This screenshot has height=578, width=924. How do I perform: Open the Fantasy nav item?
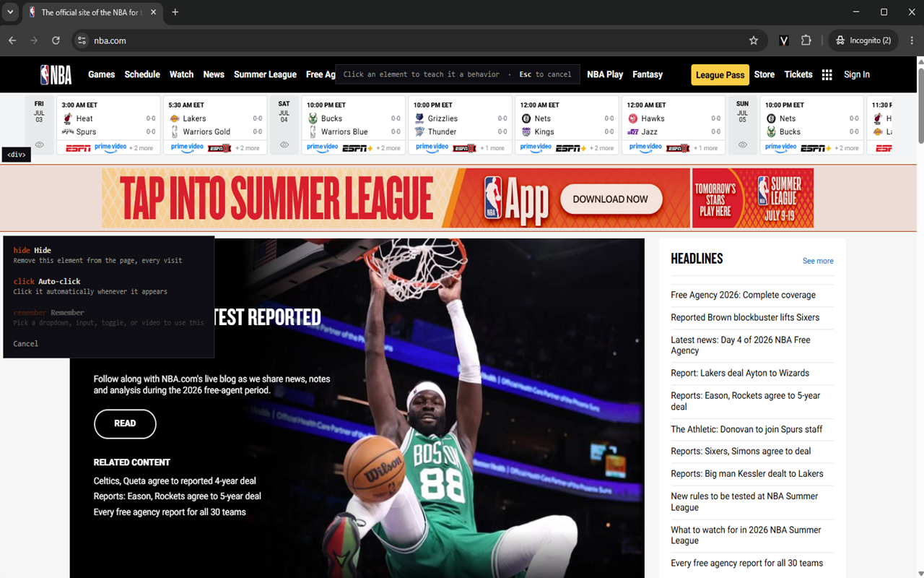click(x=648, y=74)
